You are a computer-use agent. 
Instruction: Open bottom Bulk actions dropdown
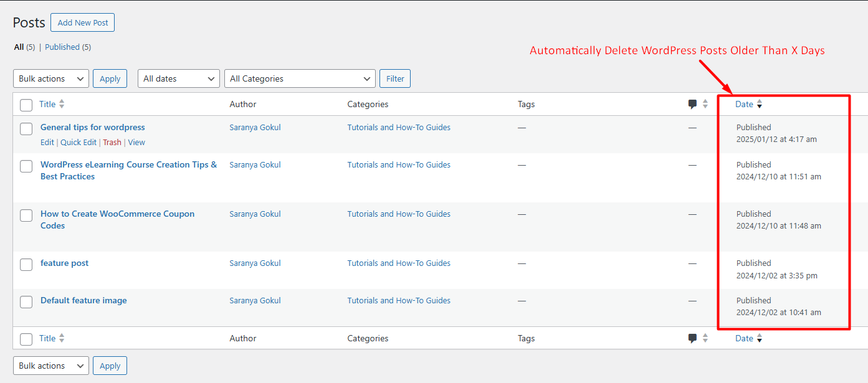pyautogui.click(x=51, y=366)
